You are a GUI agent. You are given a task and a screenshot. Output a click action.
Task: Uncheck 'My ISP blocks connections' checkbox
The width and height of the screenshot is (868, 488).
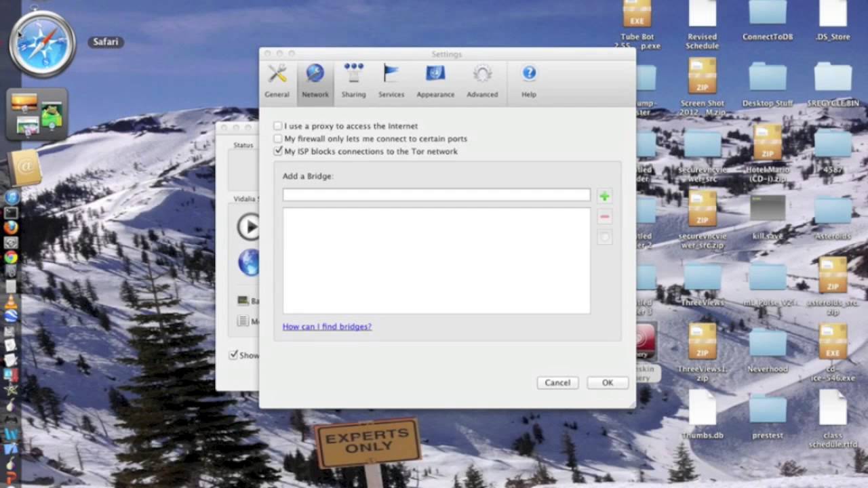point(278,151)
